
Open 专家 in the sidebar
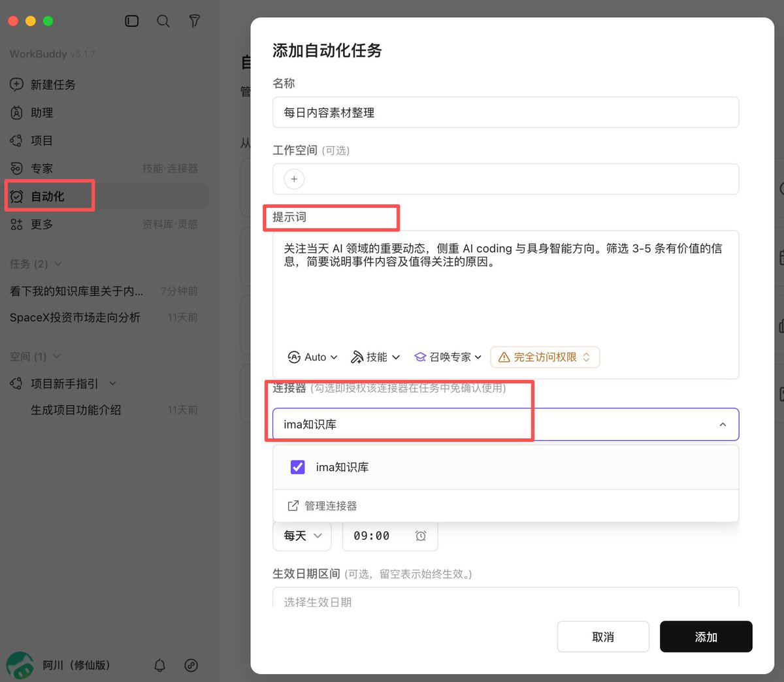tap(42, 169)
